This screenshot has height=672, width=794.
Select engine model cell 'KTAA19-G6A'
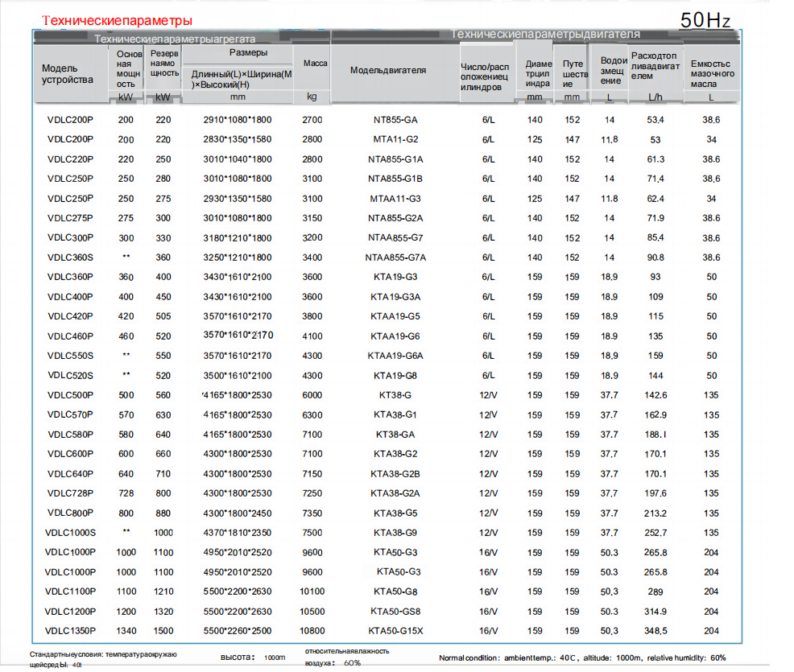(395, 356)
